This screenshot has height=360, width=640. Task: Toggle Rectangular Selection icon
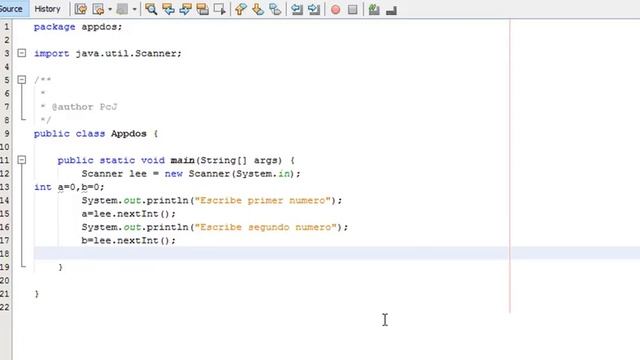220,9
